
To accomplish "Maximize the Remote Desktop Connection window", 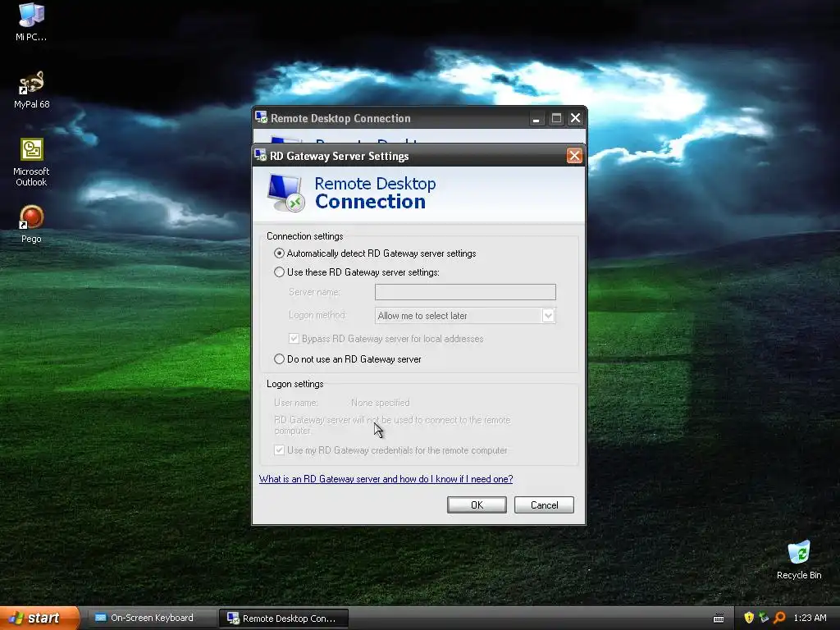I will (556, 118).
